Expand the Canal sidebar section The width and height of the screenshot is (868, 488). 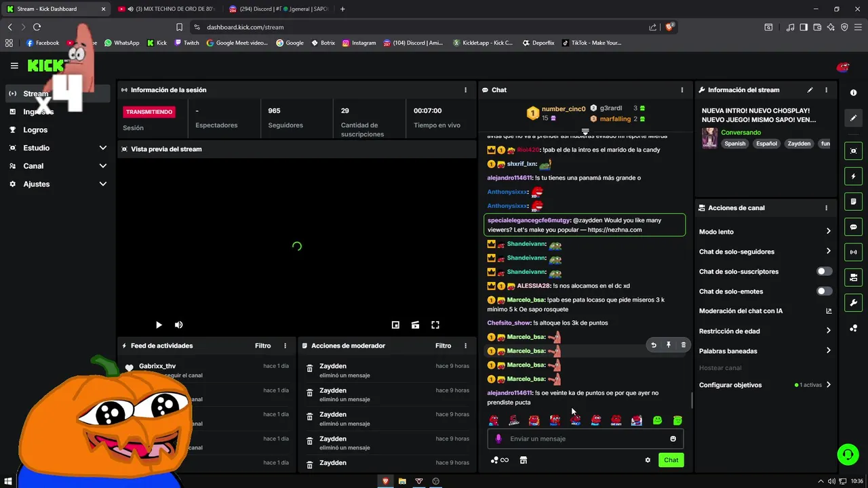pos(103,166)
